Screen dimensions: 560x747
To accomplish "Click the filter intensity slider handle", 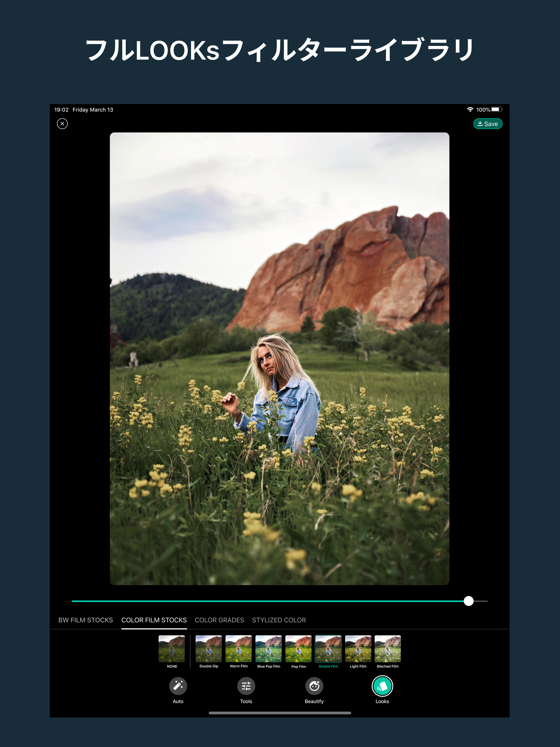I will (x=468, y=601).
